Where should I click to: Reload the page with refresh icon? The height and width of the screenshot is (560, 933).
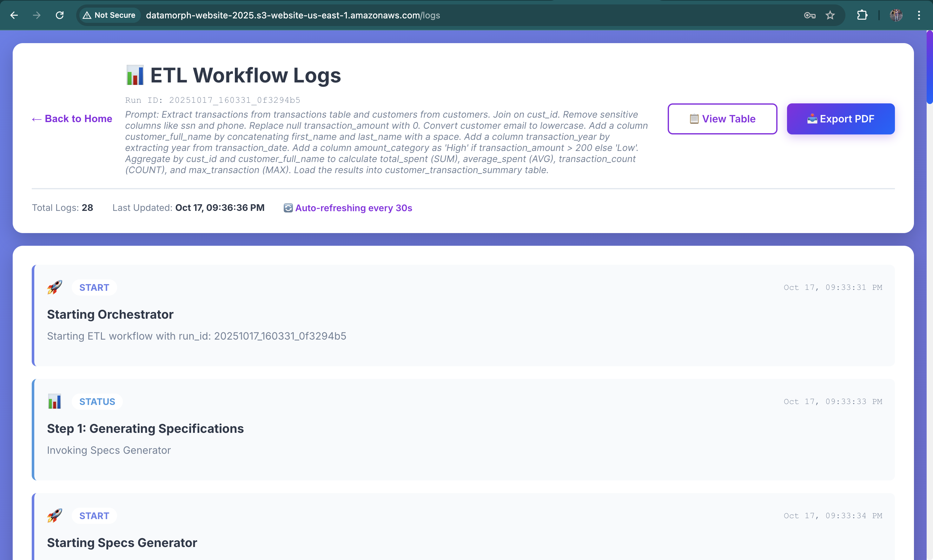tap(60, 15)
